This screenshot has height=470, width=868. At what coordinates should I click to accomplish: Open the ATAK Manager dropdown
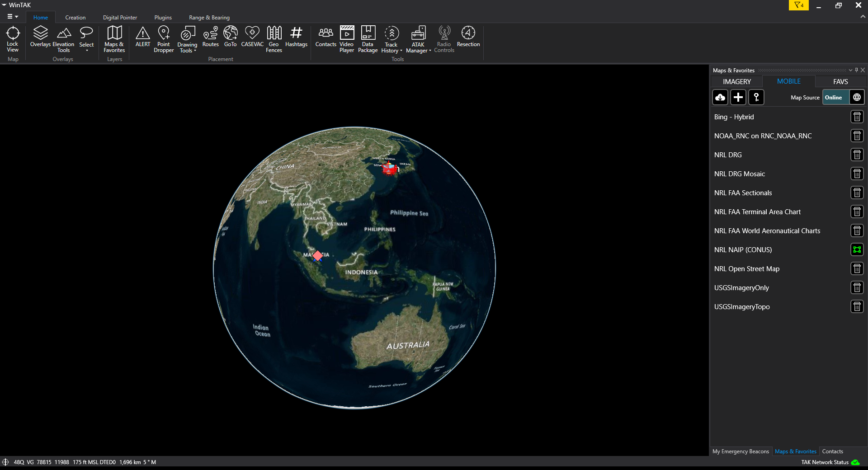click(x=419, y=40)
